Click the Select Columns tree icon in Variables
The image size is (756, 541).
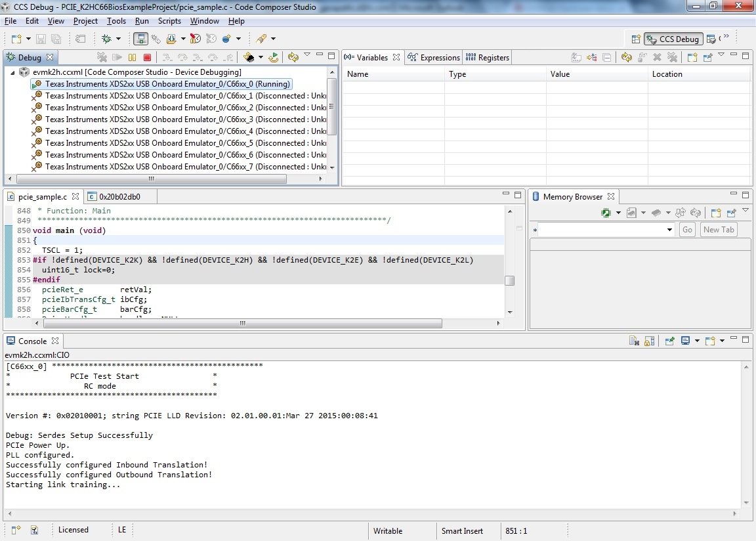(592, 57)
